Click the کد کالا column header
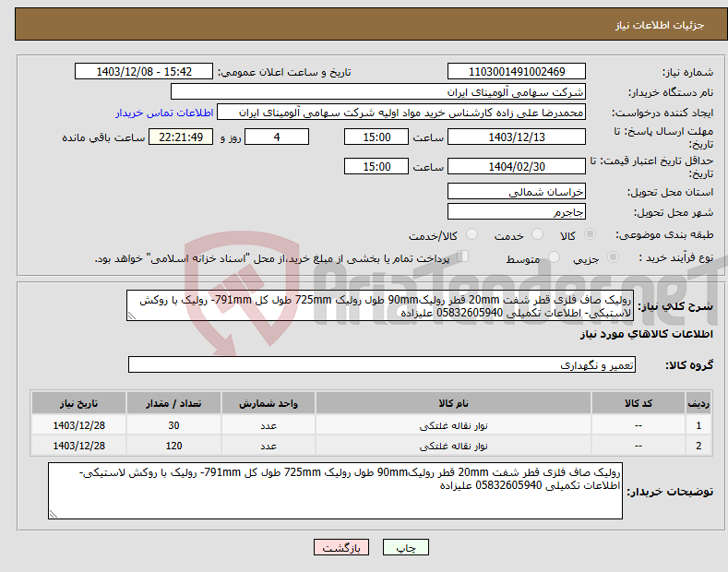 pos(638,403)
